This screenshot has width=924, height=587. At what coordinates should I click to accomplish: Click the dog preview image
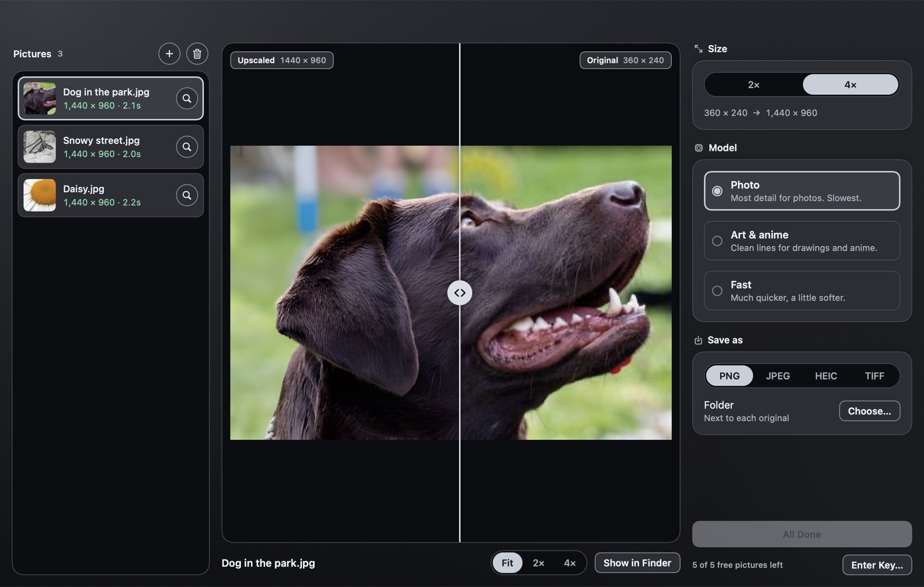pyautogui.click(x=451, y=293)
